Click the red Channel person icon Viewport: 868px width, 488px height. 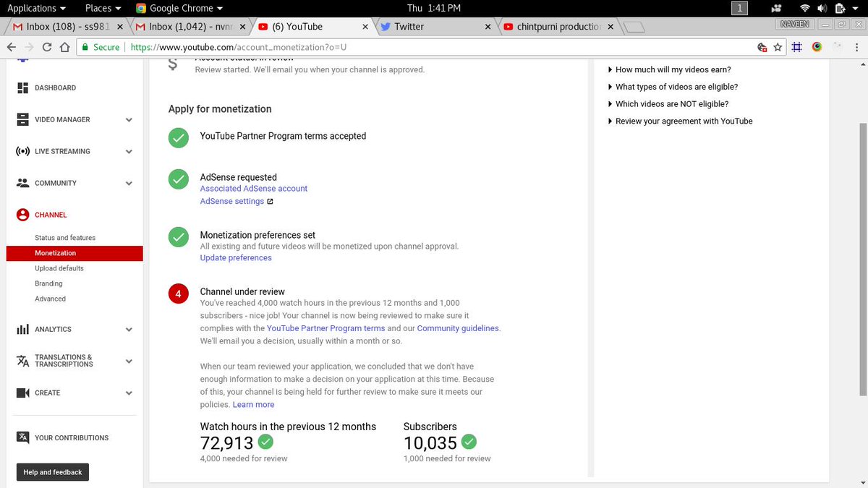pos(22,215)
